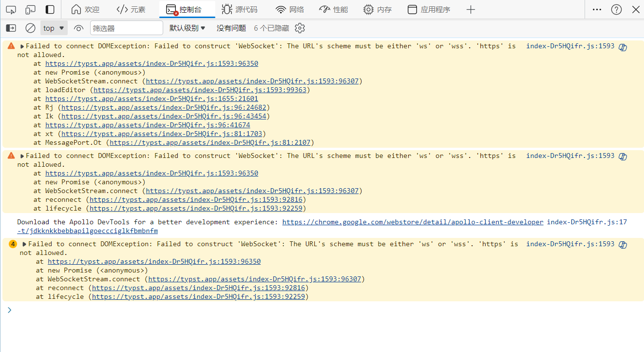Open console settings gear icon
The height and width of the screenshot is (352, 644).
300,28
